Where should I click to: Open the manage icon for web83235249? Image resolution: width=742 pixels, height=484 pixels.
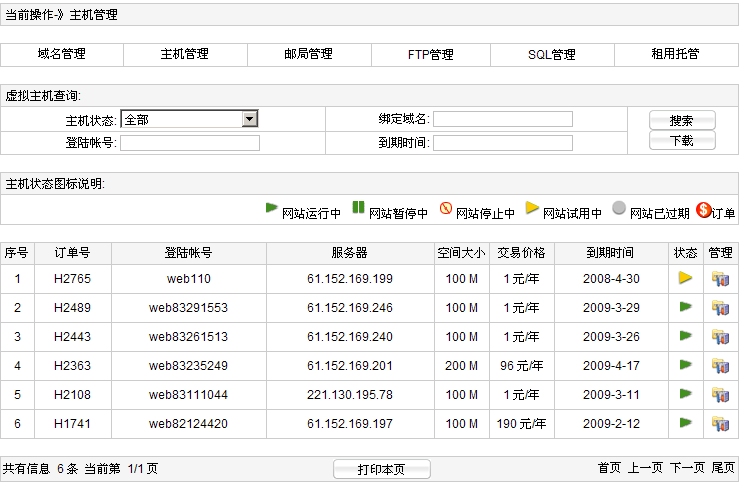[x=720, y=366]
